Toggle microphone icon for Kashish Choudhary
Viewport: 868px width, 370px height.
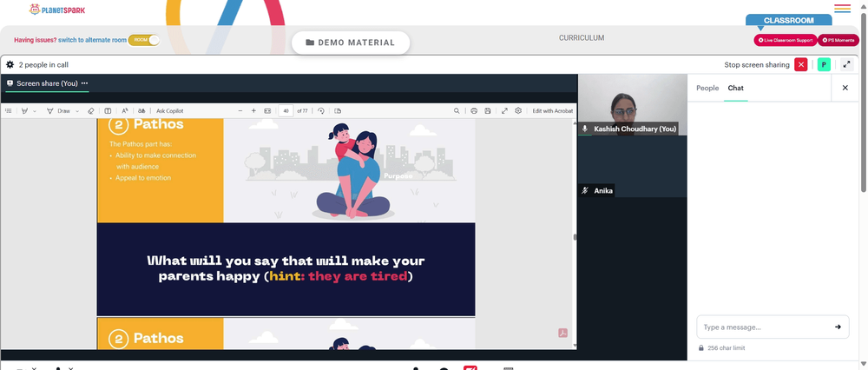click(x=584, y=129)
